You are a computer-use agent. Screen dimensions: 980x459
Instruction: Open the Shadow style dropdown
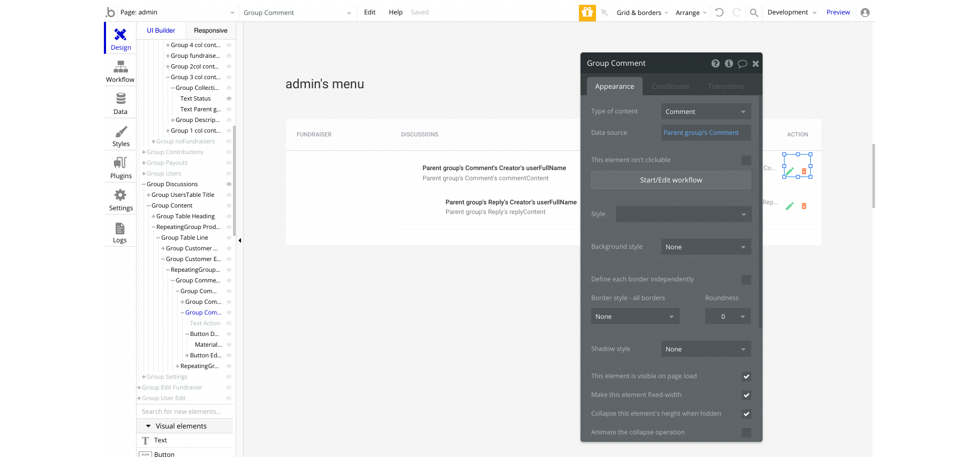tap(706, 349)
